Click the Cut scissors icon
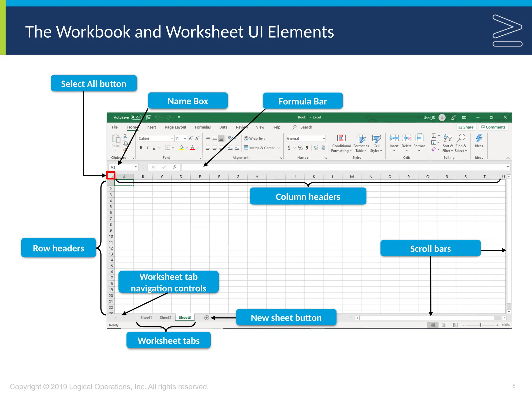The height and width of the screenshot is (399, 532). pos(125,136)
